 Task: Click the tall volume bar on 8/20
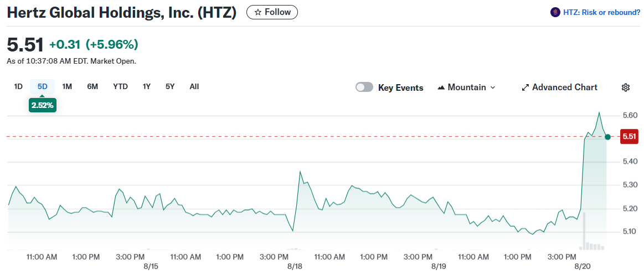(583, 231)
